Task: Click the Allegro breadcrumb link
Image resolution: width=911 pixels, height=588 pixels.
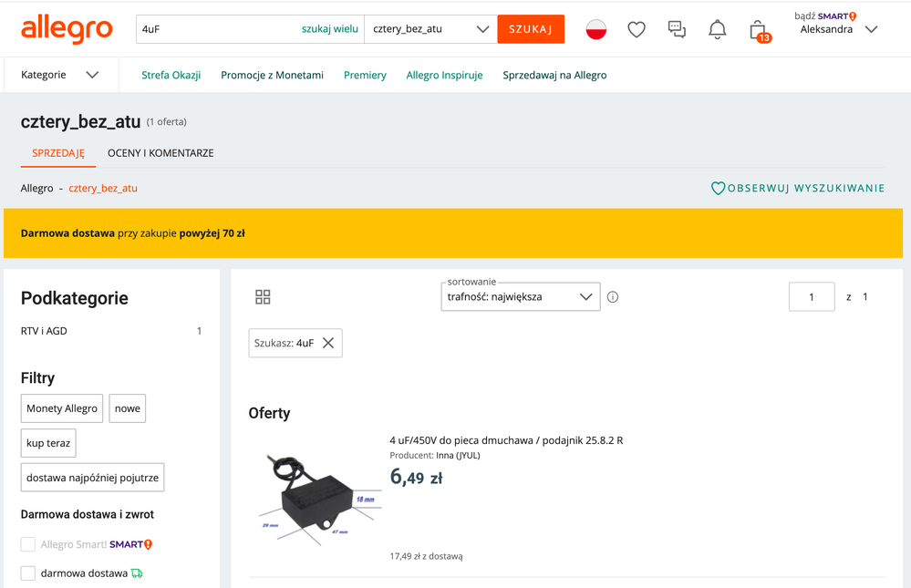Action: 36,189
